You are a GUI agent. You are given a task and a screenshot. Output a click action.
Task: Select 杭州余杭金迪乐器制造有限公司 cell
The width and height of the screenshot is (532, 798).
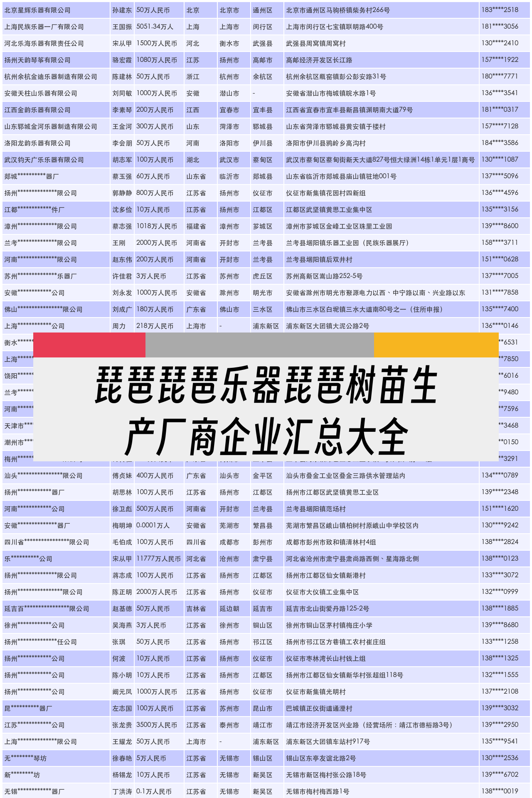51,76
